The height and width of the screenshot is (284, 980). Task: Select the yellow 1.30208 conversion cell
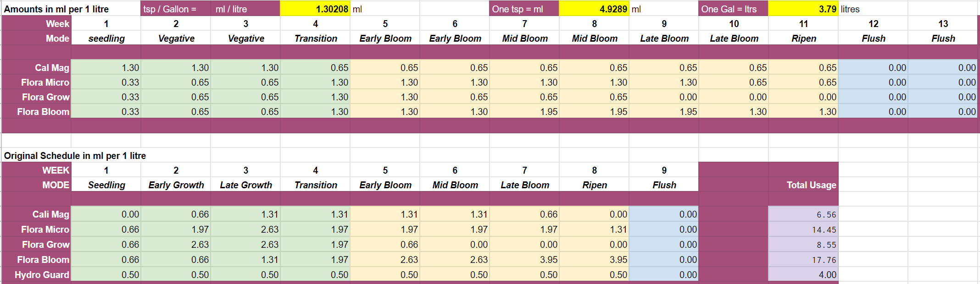pyautogui.click(x=315, y=9)
